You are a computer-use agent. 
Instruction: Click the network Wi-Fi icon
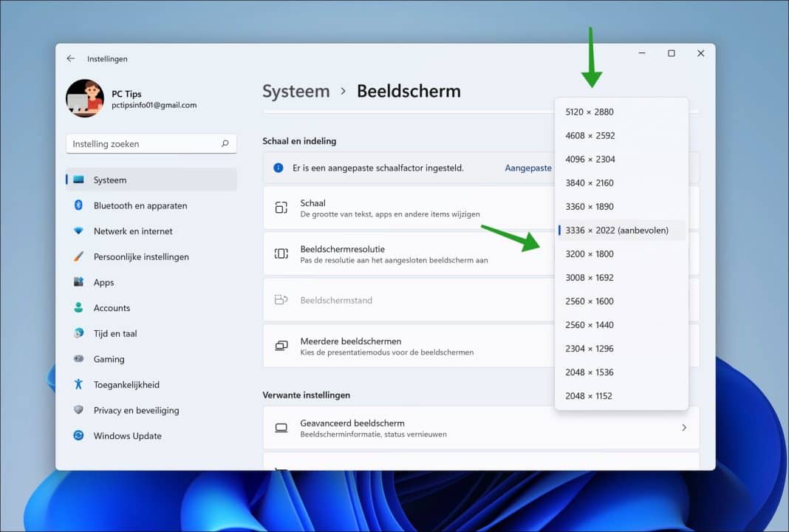pyautogui.click(x=78, y=231)
